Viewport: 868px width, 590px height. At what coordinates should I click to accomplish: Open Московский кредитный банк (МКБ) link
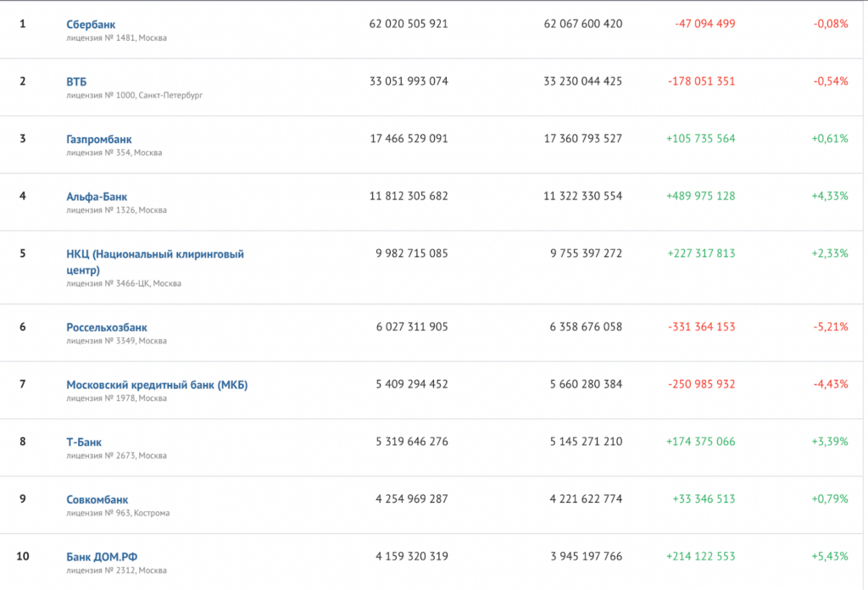click(157, 385)
